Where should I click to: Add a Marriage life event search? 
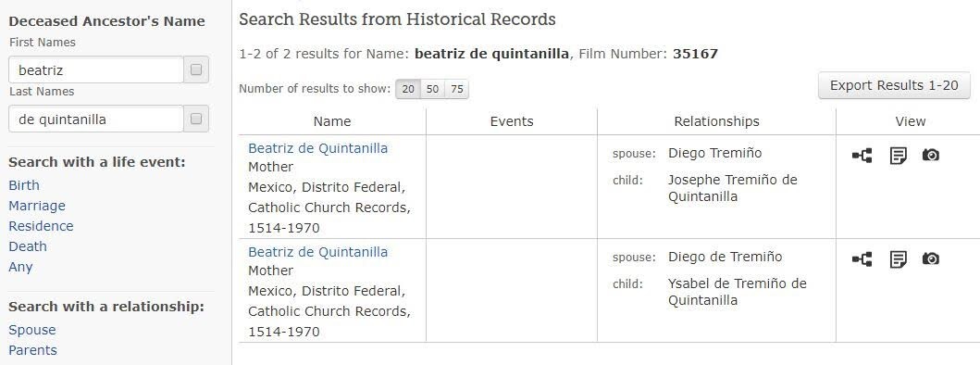pos(37,206)
